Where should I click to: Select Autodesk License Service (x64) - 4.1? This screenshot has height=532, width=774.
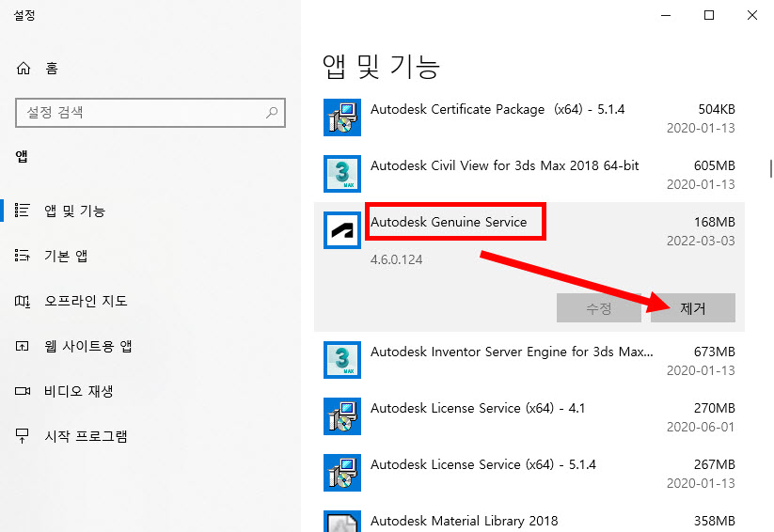pos(478,408)
